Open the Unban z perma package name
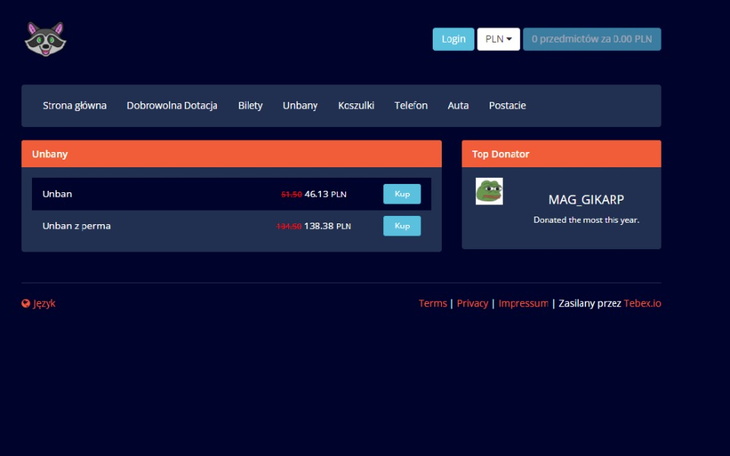 click(x=76, y=226)
